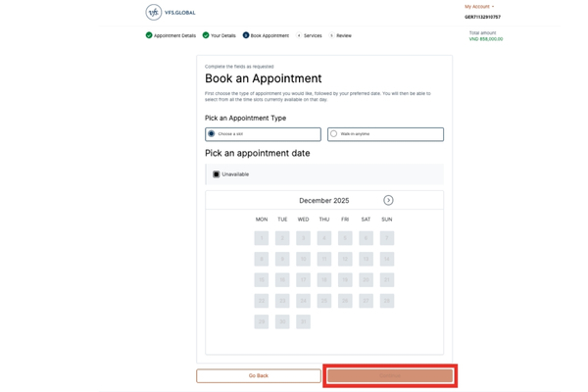Select the 'Choose a slot' radio option
Image resolution: width=588 pixels, height=392 pixels.
(212, 134)
